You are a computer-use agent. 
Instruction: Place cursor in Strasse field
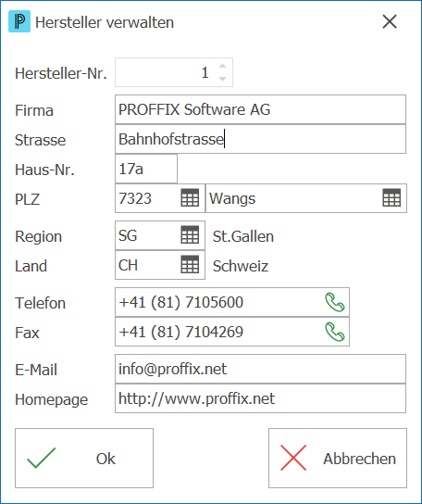260,139
